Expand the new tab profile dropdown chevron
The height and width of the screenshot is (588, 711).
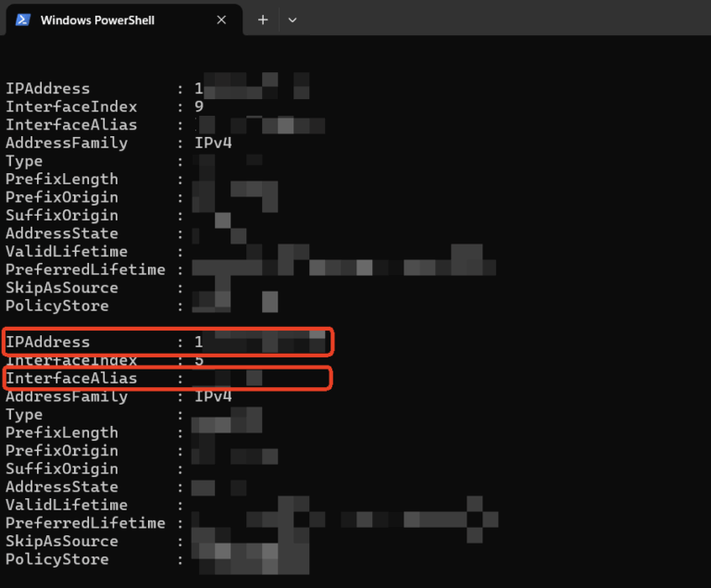tap(293, 20)
